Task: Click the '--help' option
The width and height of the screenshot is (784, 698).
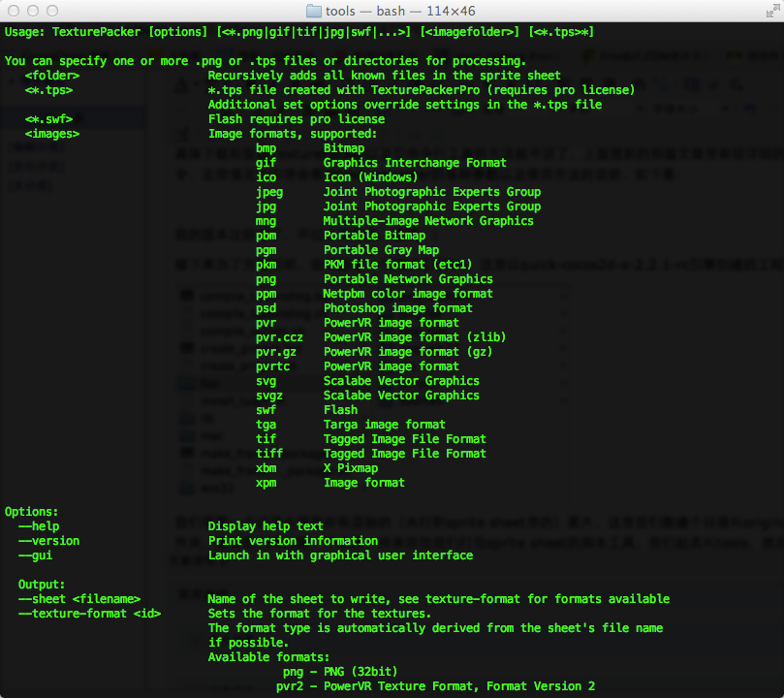Action: (39, 526)
